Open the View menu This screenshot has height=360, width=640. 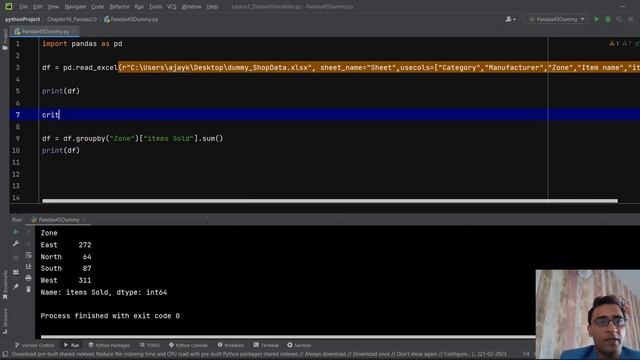pyautogui.click(x=53, y=7)
